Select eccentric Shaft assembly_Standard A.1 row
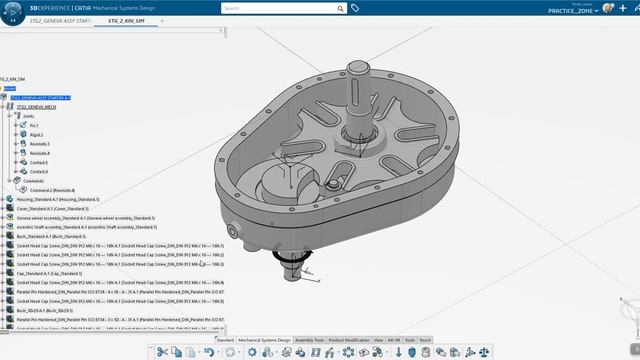The height and width of the screenshot is (360, 640). tap(87, 227)
